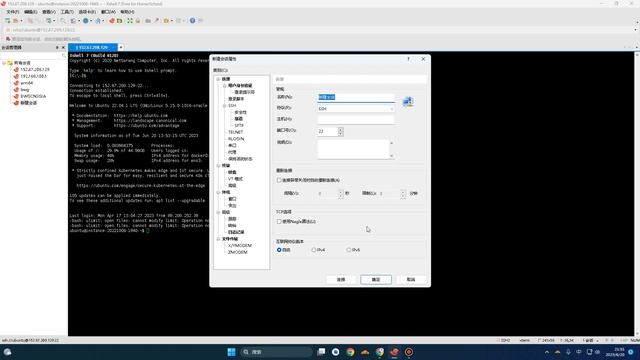Screen dimensions: 640x360
Task: Select the Auto IP version radio button
Action: tap(279, 250)
